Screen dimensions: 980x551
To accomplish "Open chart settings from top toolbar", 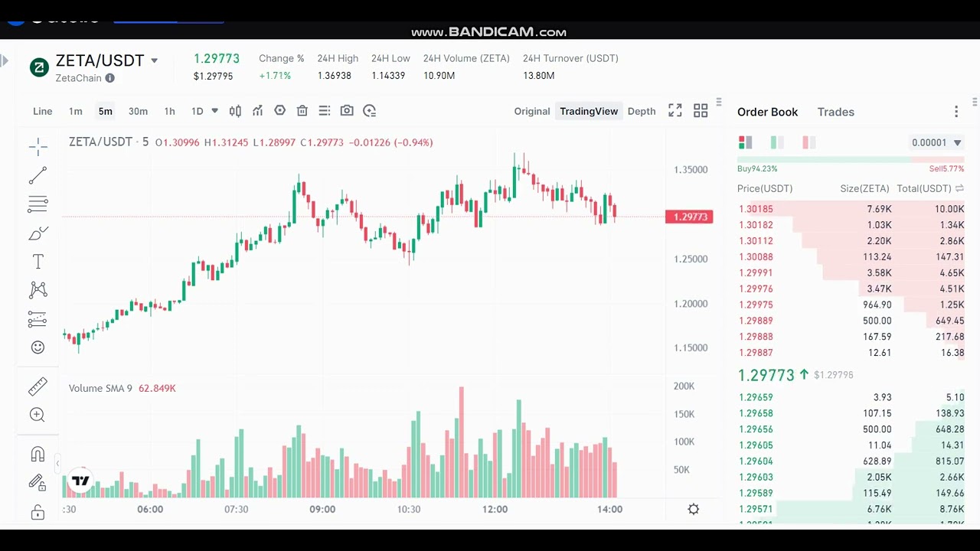I will pyautogui.click(x=279, y=111).
